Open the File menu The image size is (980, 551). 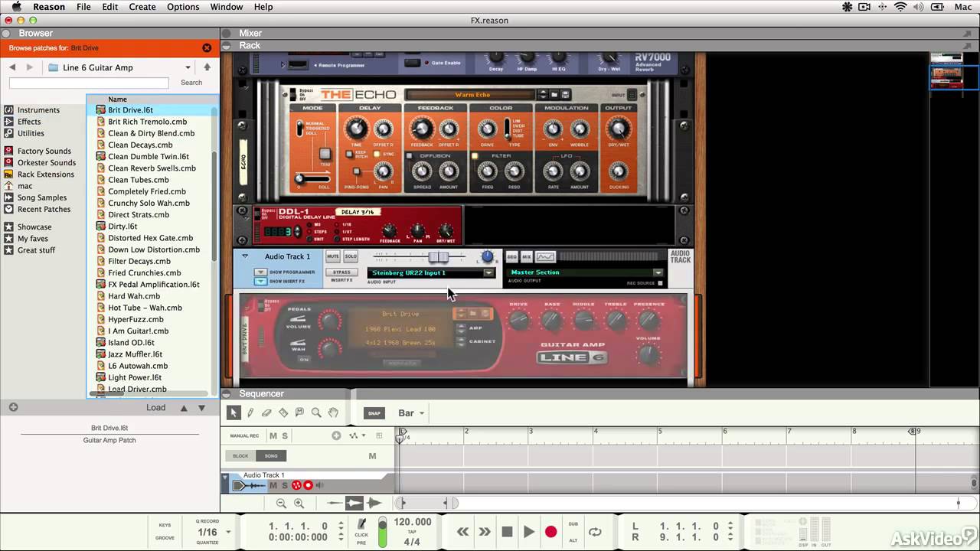tap(83, 7)
